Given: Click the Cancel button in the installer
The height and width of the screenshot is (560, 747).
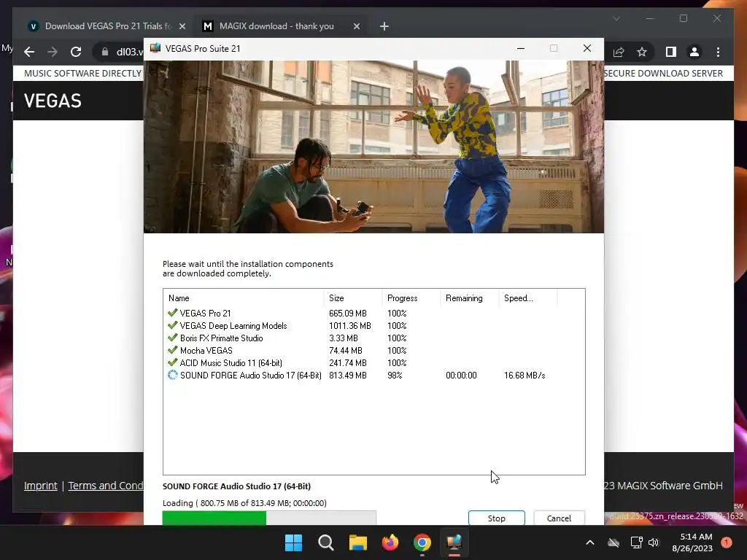Looking at the screenshot, I should pos(559,518).
